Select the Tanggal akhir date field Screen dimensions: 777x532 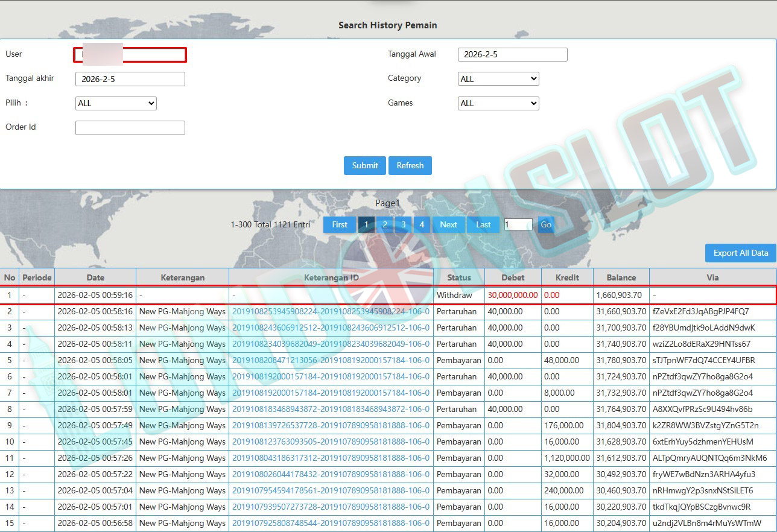(130, 79)
